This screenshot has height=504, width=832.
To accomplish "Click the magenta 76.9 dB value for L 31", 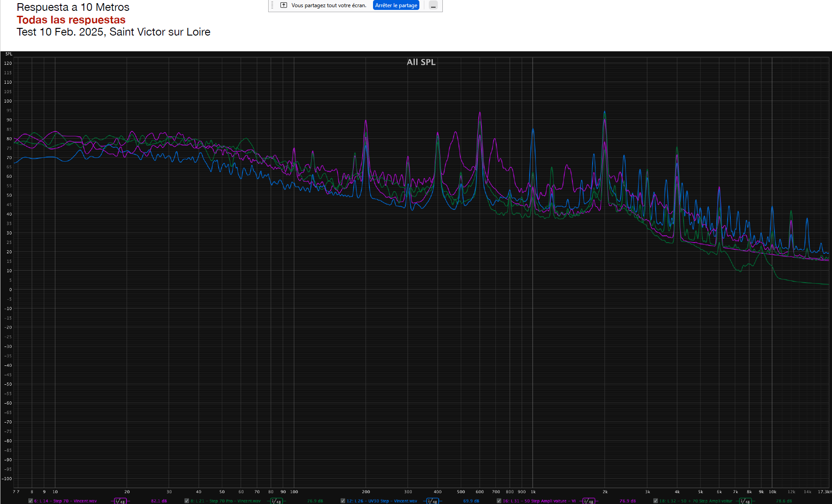I will pyautogui.click(x=628, y=501).
